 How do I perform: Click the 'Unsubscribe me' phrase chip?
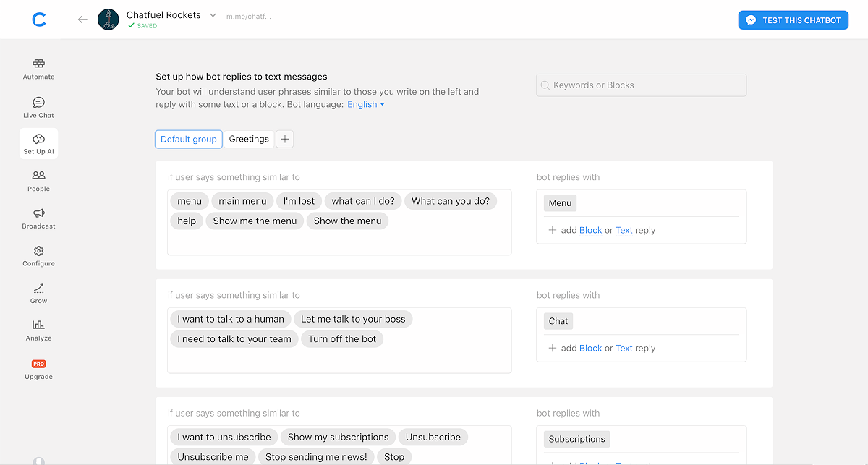coord(213,456)
